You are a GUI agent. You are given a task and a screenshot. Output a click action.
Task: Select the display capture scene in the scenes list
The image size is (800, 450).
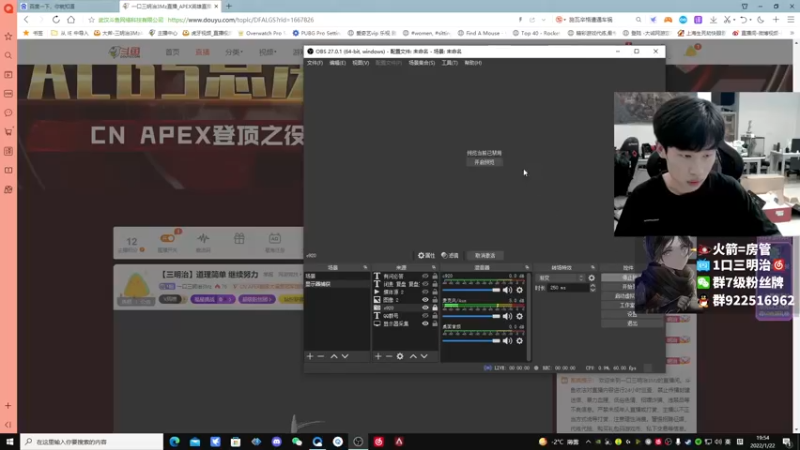[x=337, y=284]
